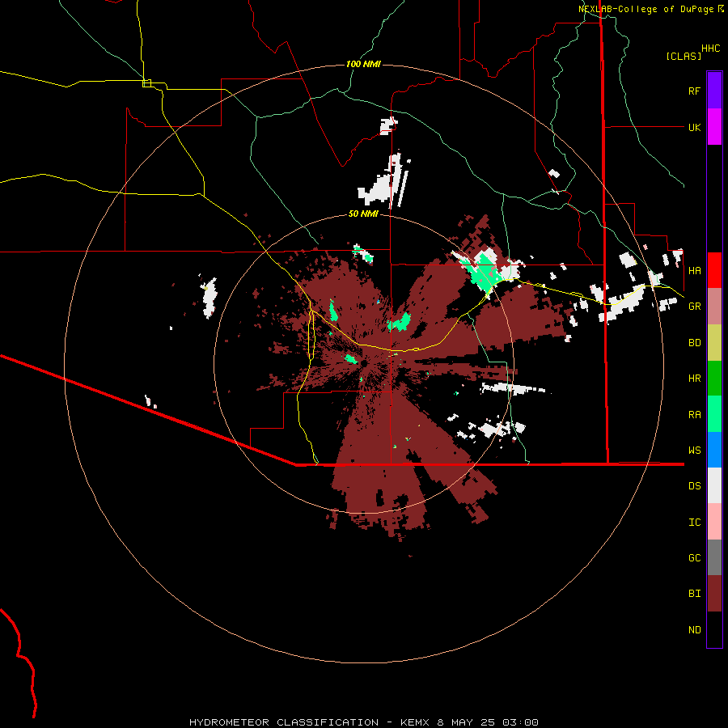Click the HR green legend swatch
The width and height of the screenshot is (728, 728).
tap(714, 378)
